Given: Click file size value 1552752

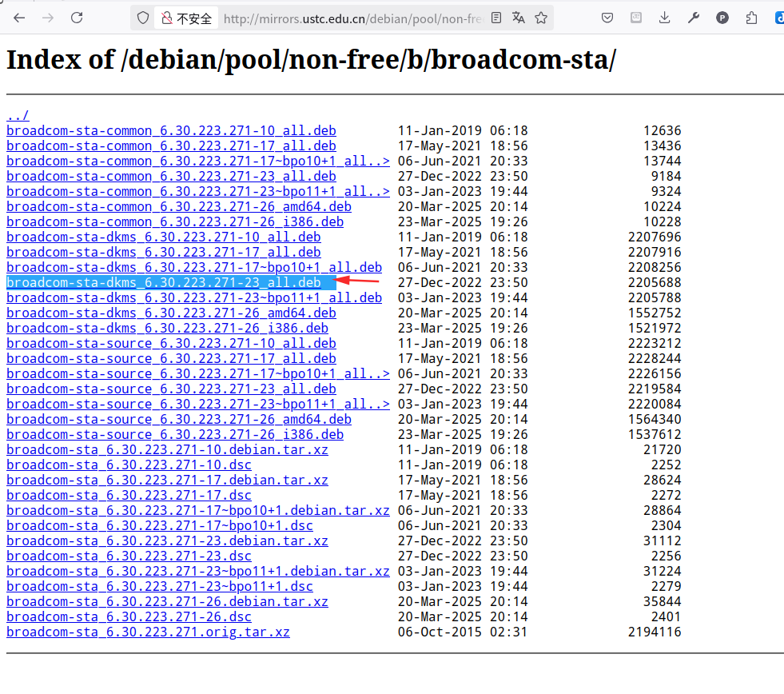Looking at the screenshot, I should tap(655, 313).
